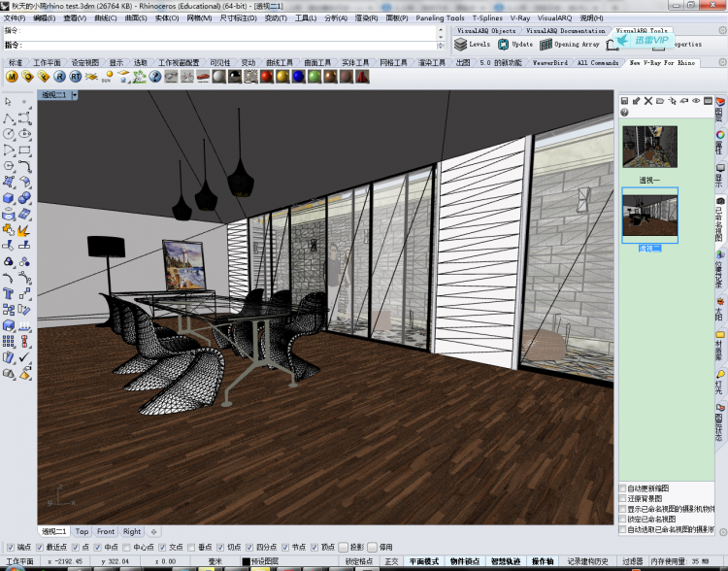Click the VisualARQ Levels icon
The image size is (728, 571).
coord(472,44)
